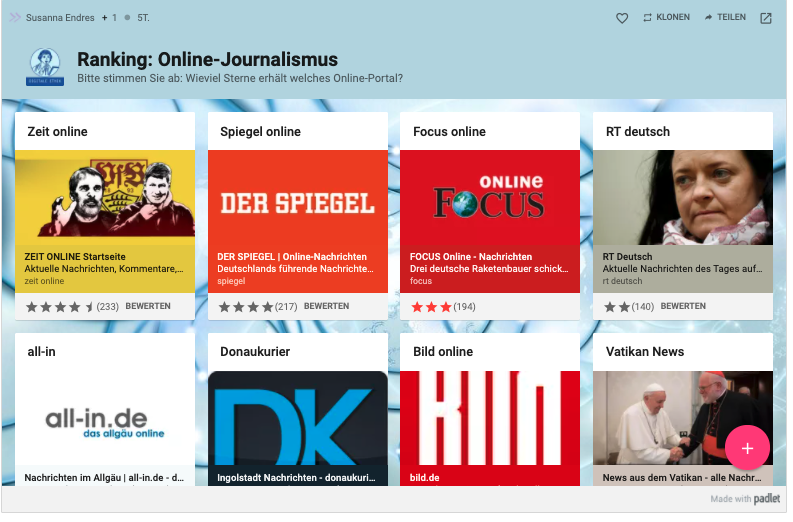The width and height of the screenshot is (793, 522).
Task: Click BEWERTEN on RT deutsch card
Action: point(683,306)
